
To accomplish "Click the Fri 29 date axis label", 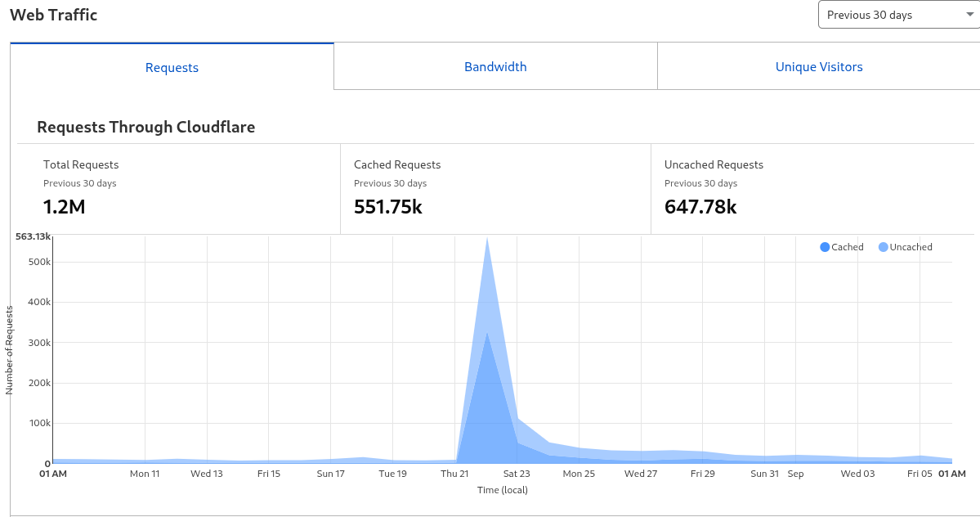I will (x=702, y=474).
